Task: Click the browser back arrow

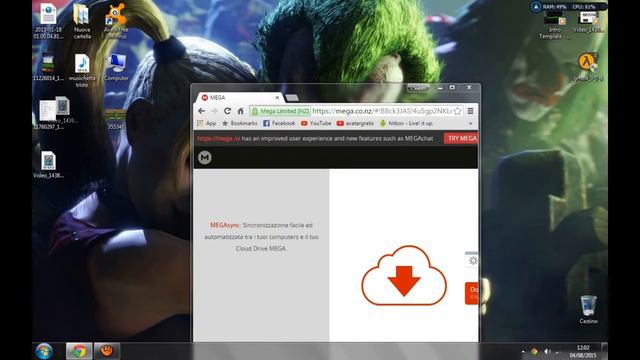Action: pyautogui.click(x=201, y=111)
